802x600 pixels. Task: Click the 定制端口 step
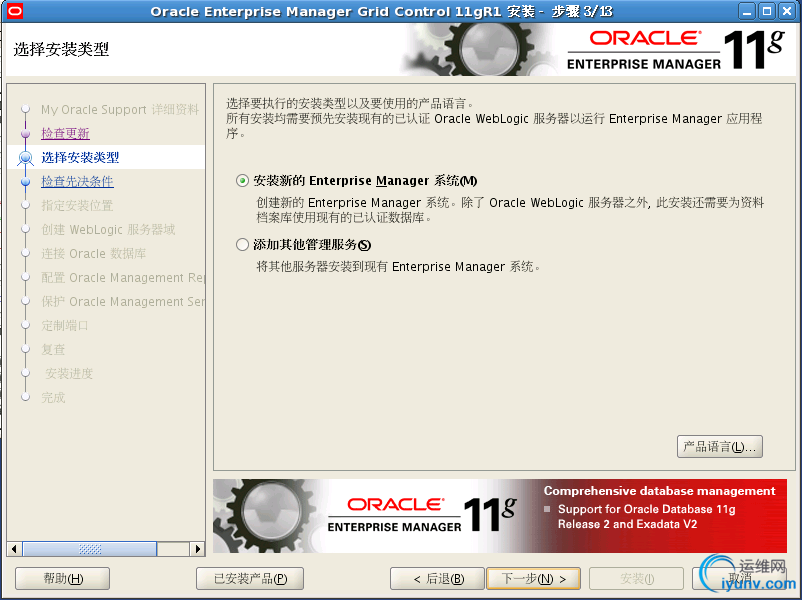(65, 326)
